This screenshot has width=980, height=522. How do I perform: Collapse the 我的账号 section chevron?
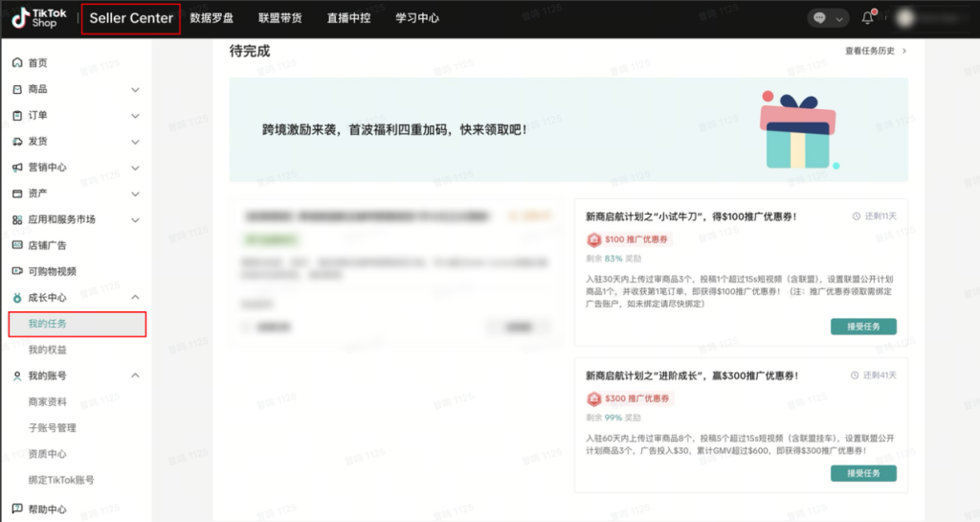135,375
